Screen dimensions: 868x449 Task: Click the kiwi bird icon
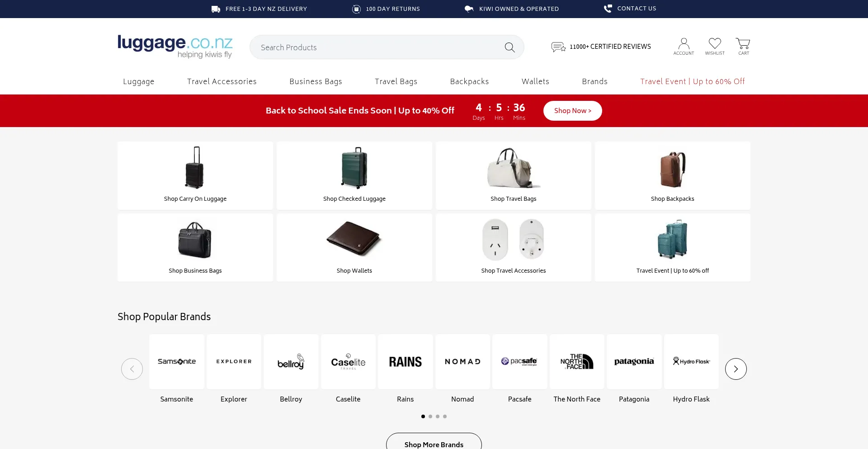point(469,9)
